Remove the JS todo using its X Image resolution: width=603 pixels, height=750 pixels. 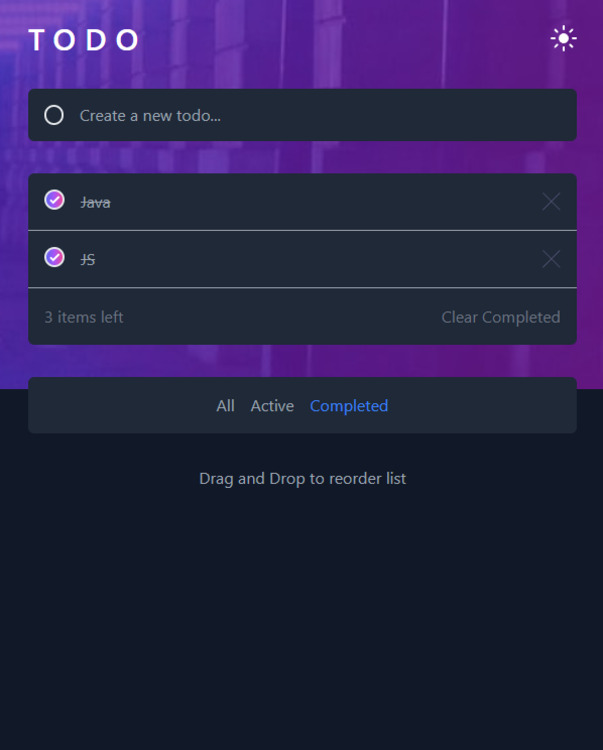click(551, 259)
